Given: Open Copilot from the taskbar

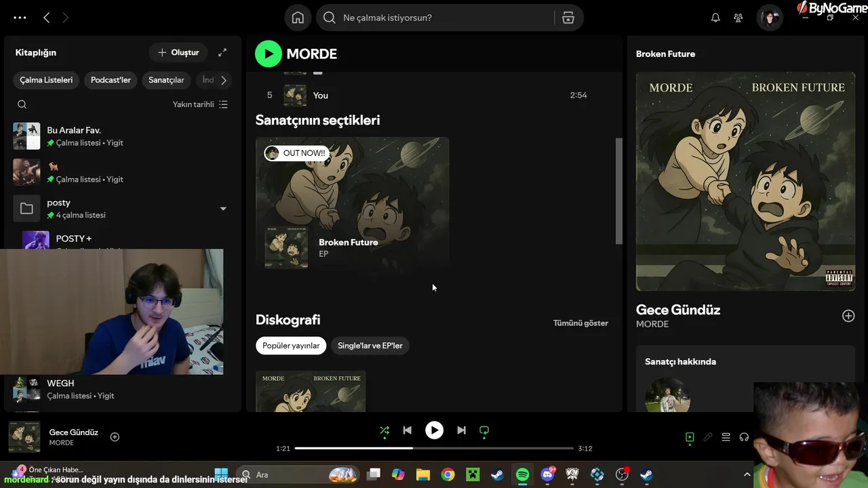Looking at the screenshot, I should tap(398, 474).
